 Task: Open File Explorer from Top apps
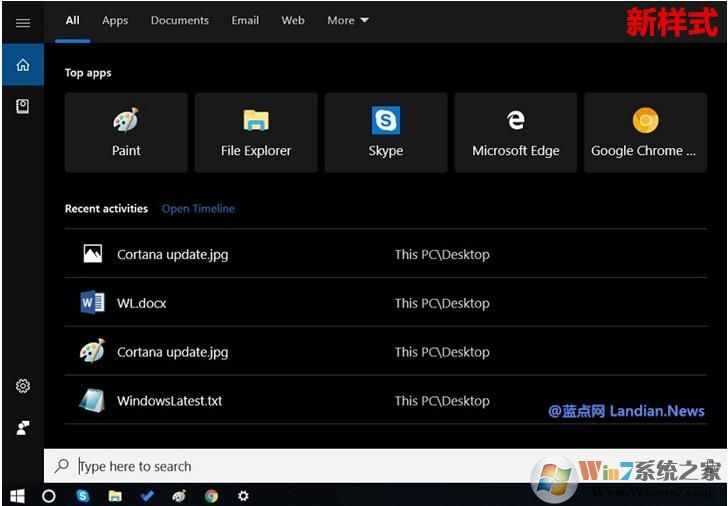click(256, 133)
